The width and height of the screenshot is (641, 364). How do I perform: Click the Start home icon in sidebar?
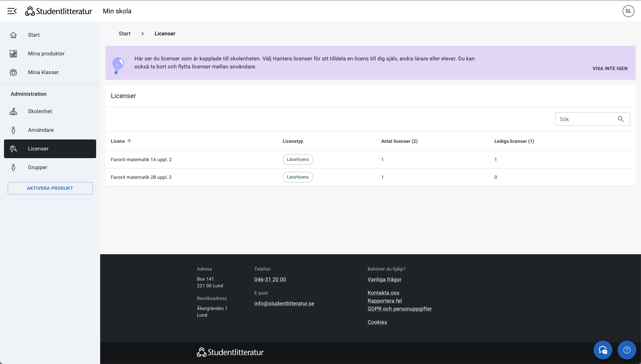coord(13,35)
